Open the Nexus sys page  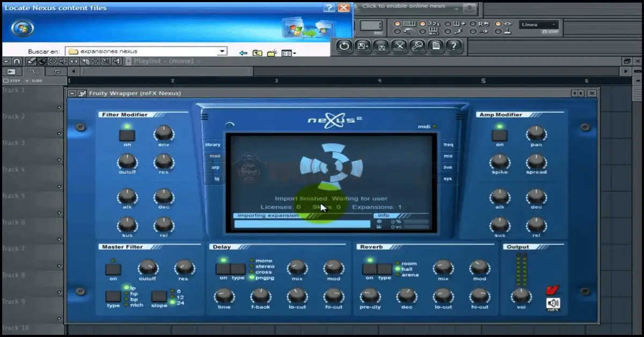click(448, 179)
